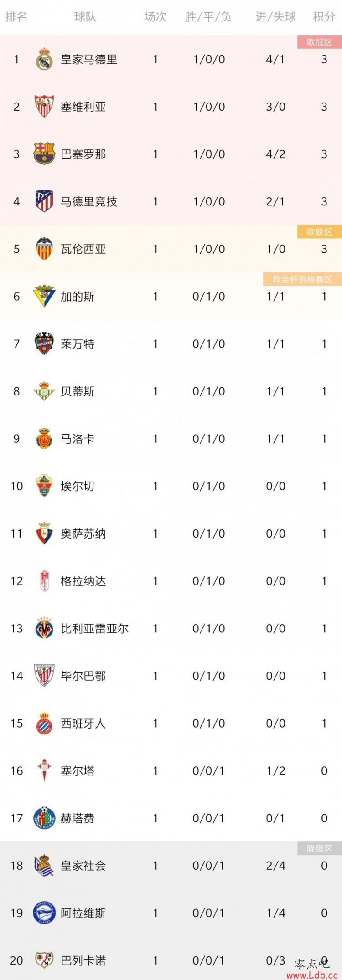Tap the Cádiz yellow triangular crest
Viewport: 342px width, 980px height.
click(44, 296)
